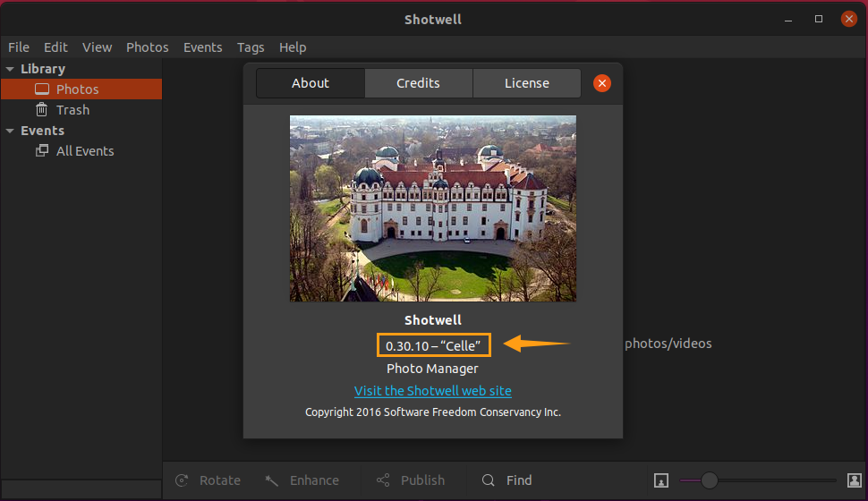Click the castle image in About dialog
The height and width of the screenshot is (501, 868).
coord(433,208)
